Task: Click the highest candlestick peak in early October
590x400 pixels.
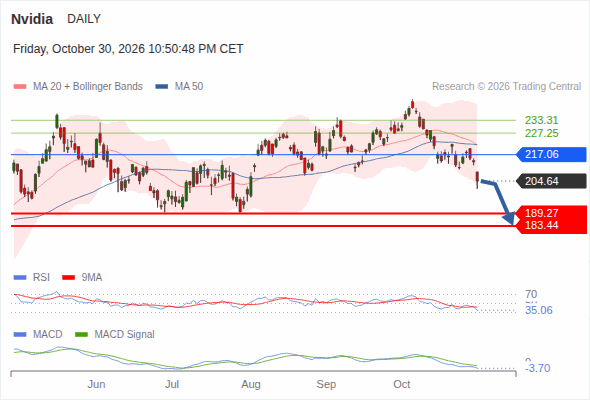Action: (412, 104)
